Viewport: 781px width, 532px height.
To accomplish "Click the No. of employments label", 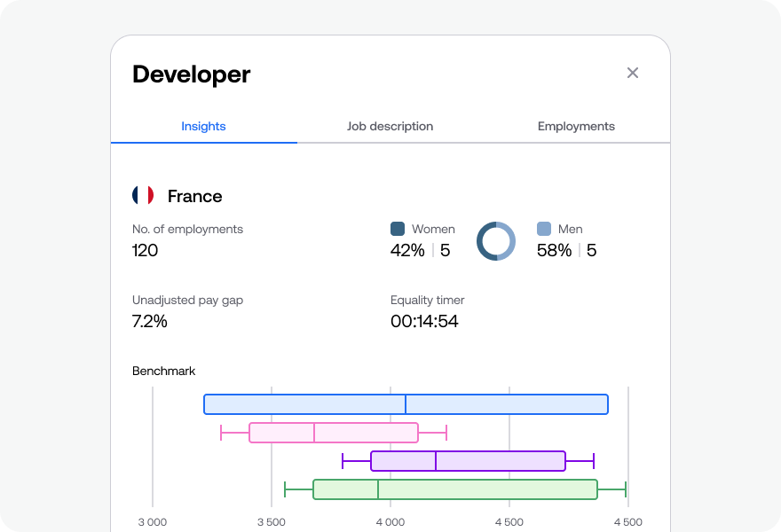I will click(188, 229).
